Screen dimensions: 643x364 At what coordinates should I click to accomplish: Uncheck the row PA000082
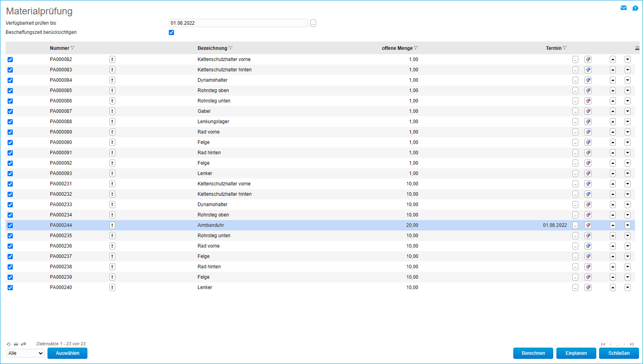10,59
